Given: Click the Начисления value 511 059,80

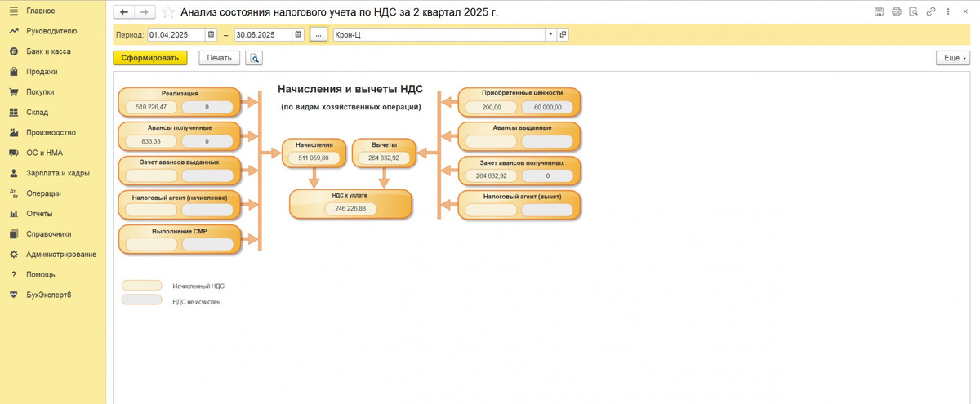Looking at the screenshot, I should 314,158.
